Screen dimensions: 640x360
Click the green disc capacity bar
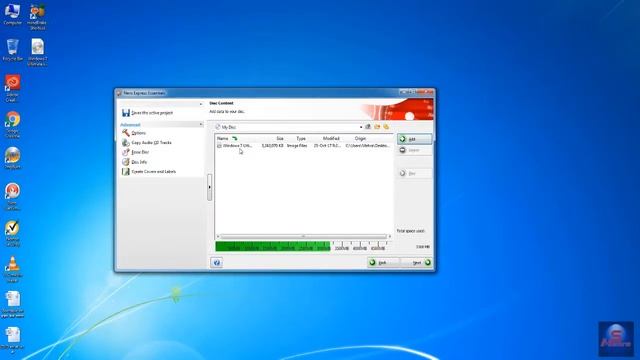273,247
